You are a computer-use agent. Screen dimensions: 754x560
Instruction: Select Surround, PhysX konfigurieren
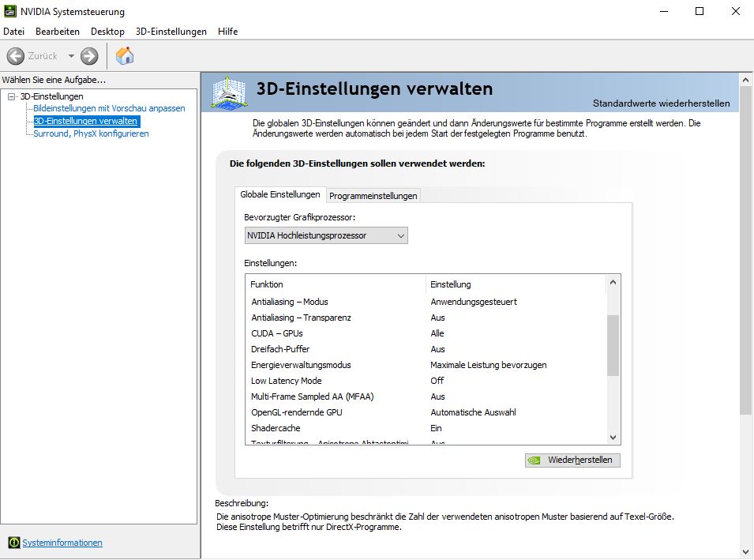[91, 133]
